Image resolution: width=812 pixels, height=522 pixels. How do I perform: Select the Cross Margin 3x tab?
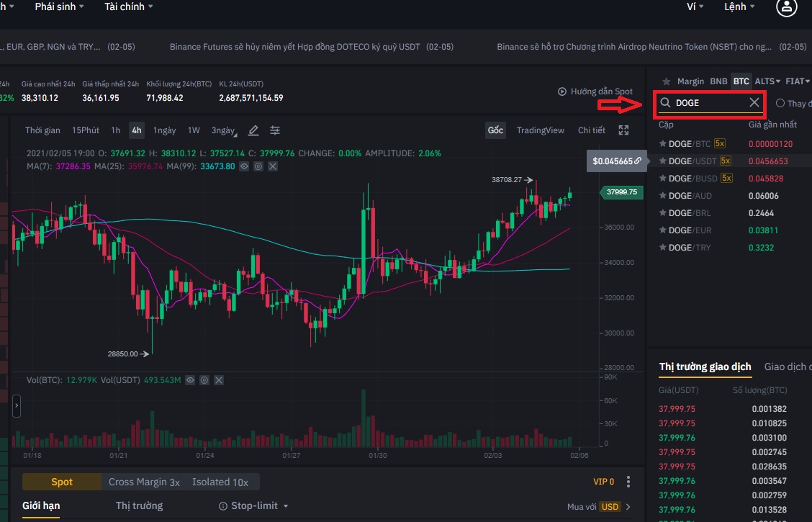pos(144,482)
